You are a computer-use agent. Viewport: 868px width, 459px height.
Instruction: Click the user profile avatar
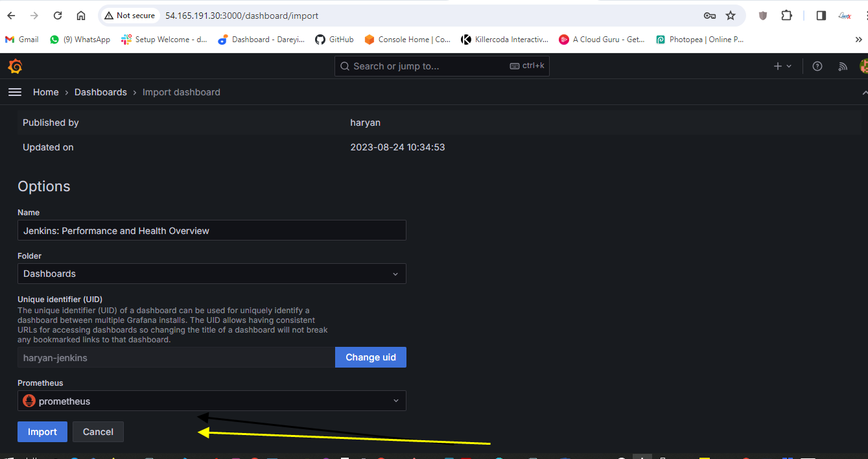(863, 66)
